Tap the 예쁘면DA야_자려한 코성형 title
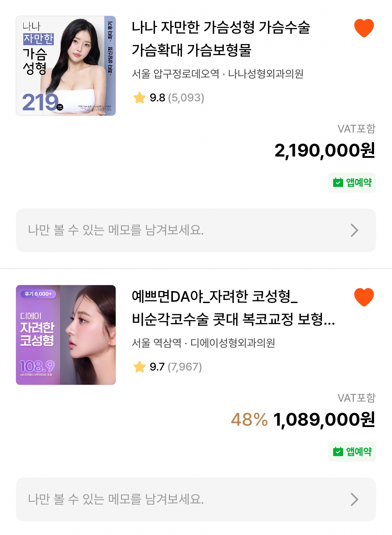 pos(233,308)
